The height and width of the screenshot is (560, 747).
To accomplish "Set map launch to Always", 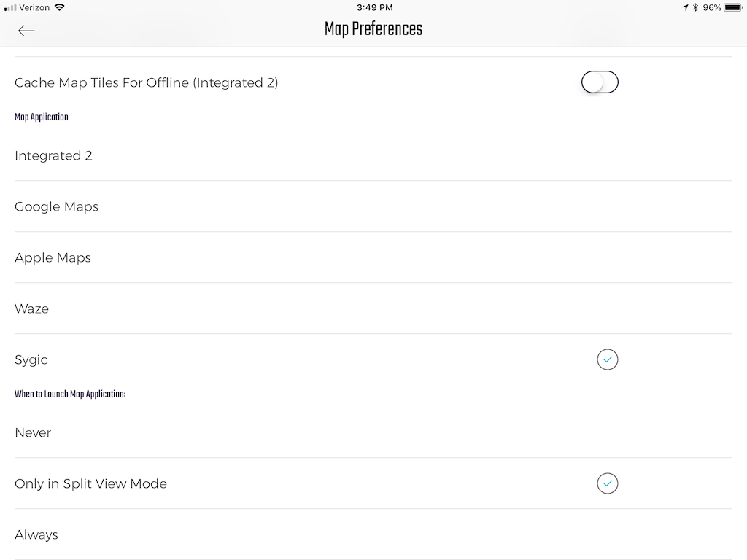I will 36,534.
